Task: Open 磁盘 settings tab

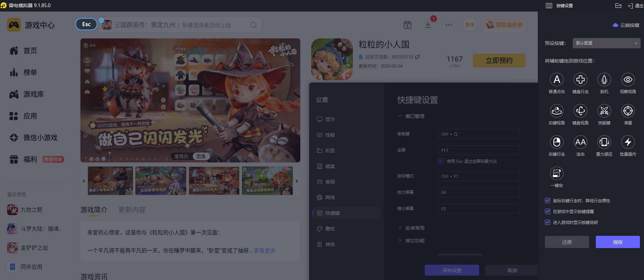Action: tap(346, 166)
